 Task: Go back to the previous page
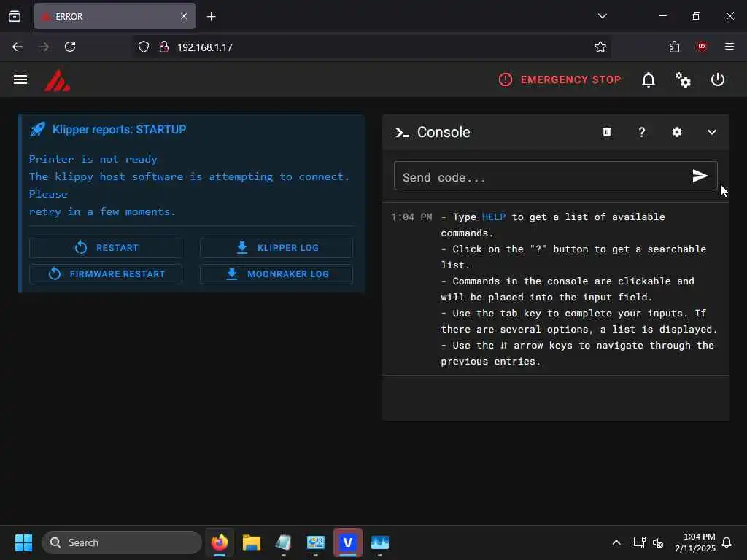(18, 47)
